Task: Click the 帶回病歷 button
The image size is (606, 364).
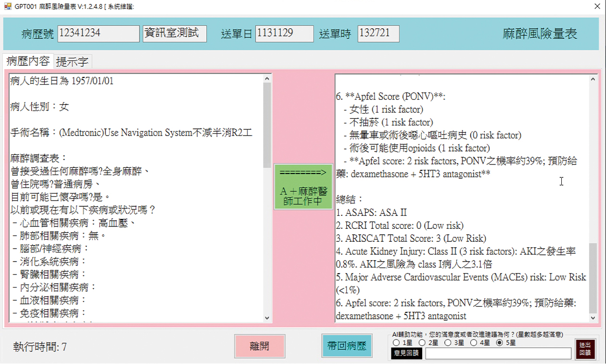Action: tap(347, 346)
